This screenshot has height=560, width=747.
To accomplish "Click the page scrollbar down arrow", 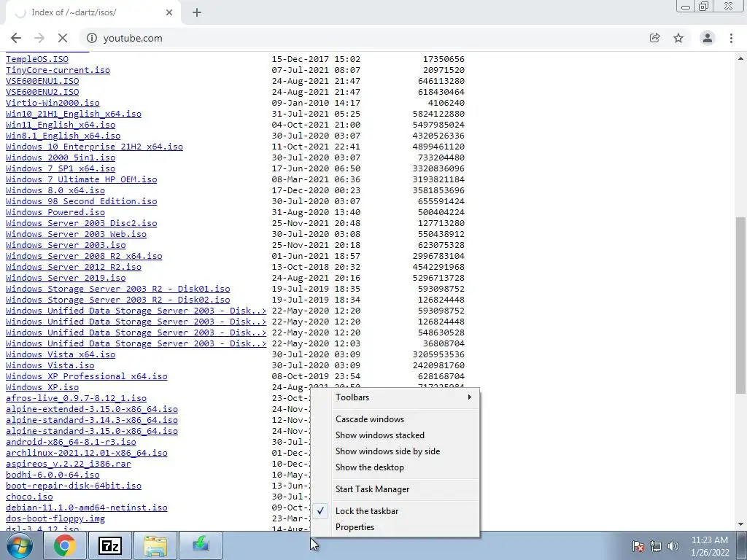I will click(x=741, y=524).
